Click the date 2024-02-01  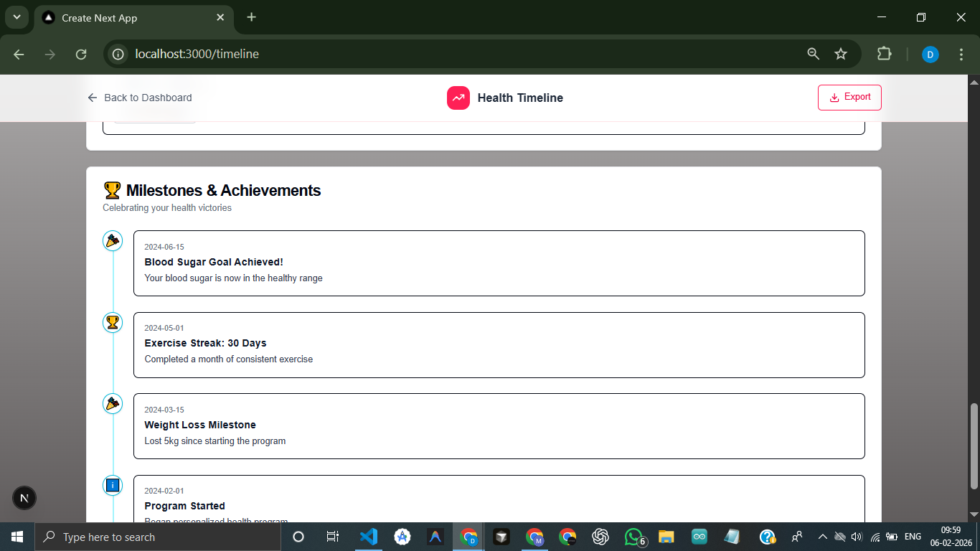coord(164,491)
